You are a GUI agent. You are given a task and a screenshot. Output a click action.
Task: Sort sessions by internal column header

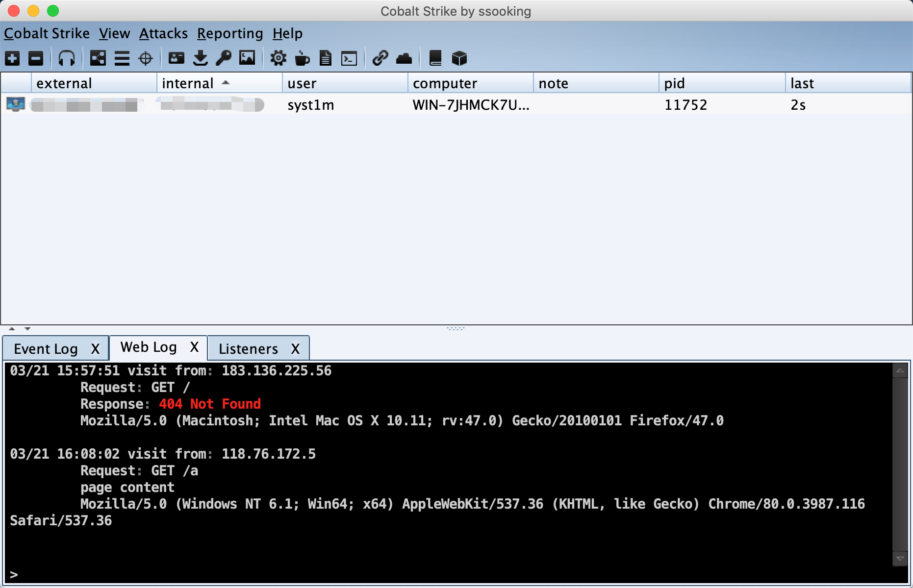pos(188,83)
